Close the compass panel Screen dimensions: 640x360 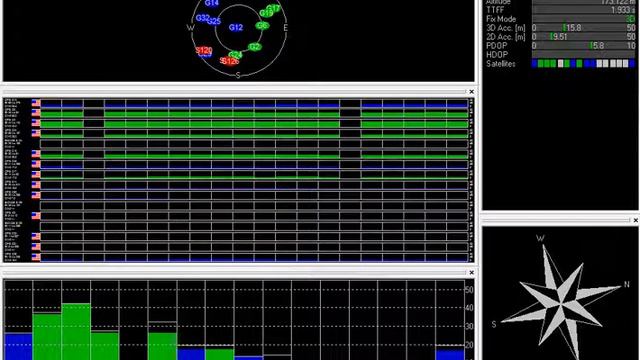[x=636, y=220]
